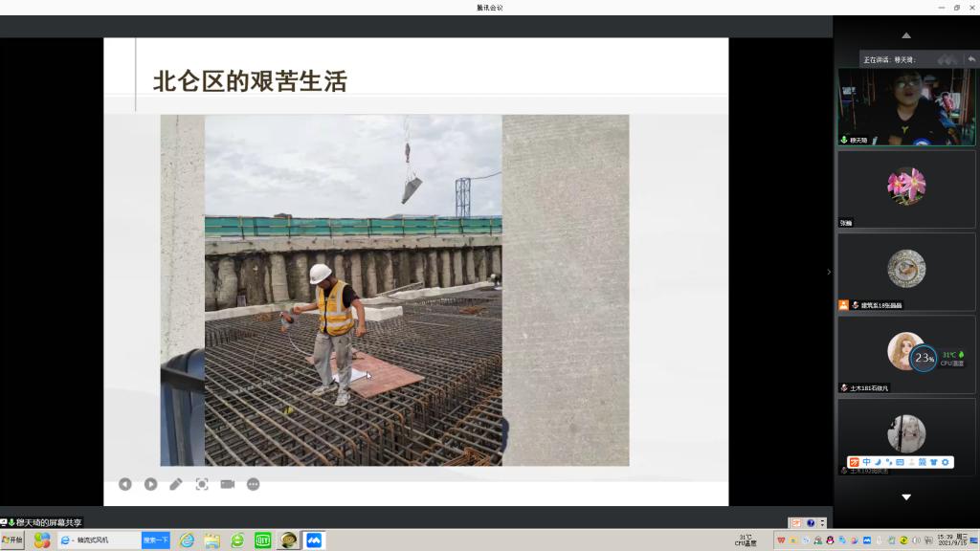The image size is (980, 551).
Task: Select the pen annotation tool
Action: [176, 484]
